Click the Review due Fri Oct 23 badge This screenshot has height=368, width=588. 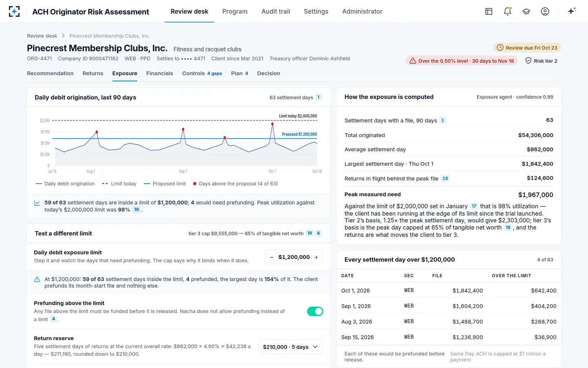(527, 48)
